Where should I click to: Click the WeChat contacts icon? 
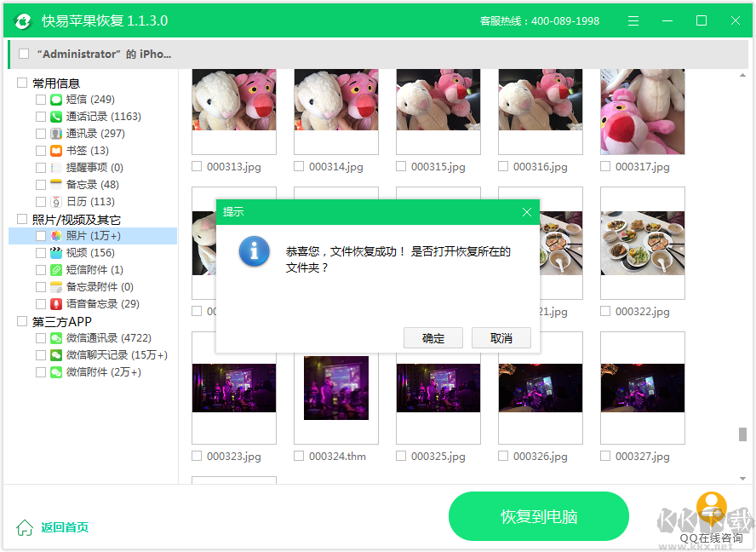coord(56,338)
